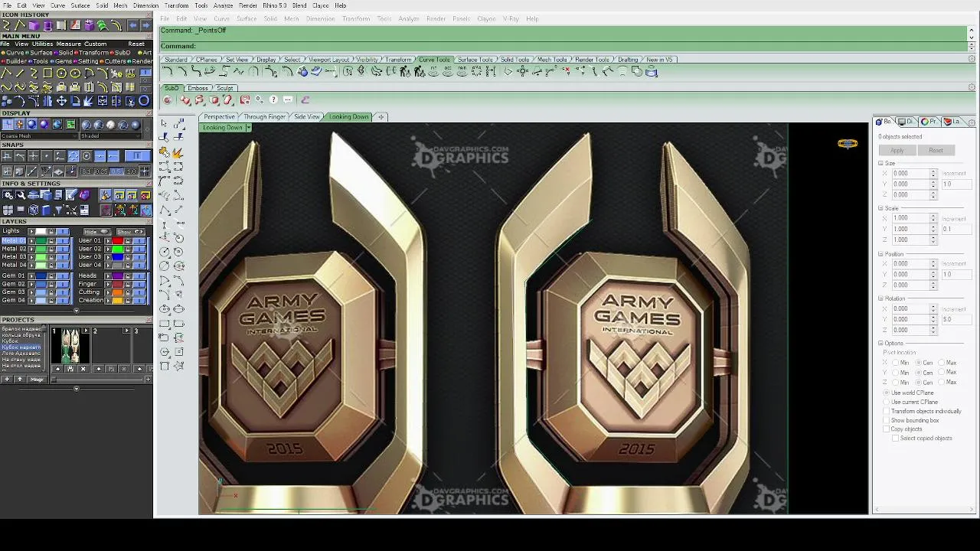Open the Emboss tab
The height and width of the screenshot is (551, 980).
tap(198, 88)
